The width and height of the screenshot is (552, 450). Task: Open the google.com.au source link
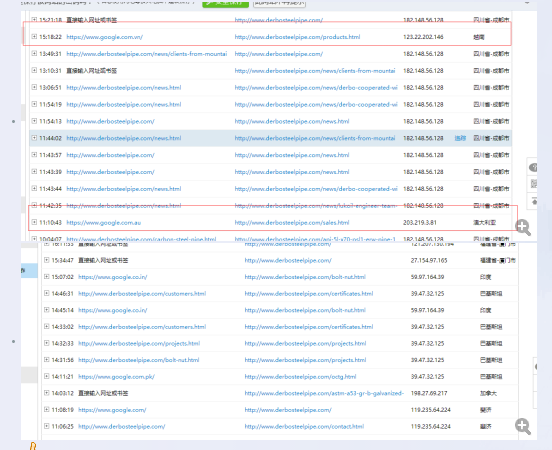104,223
